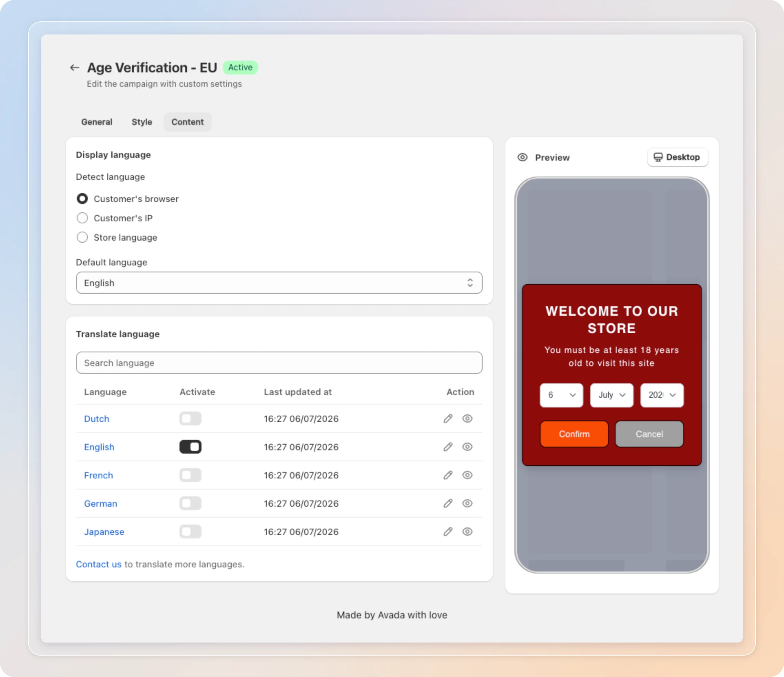Select Customer's browser detection option
Viewport: 784px width, 677px height.
point(82,199)
